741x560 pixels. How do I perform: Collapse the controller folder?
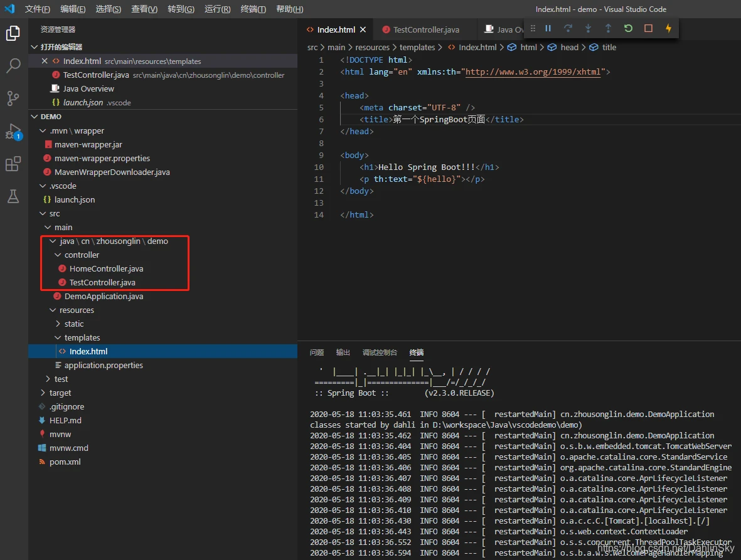pos(58,255)
